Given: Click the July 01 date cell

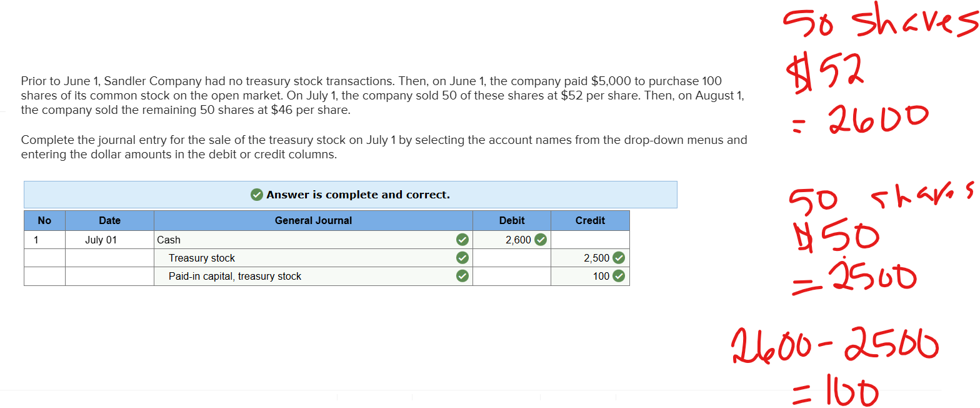Looking at the screenshot, I should pyautogui.click(x=101, y=240).
